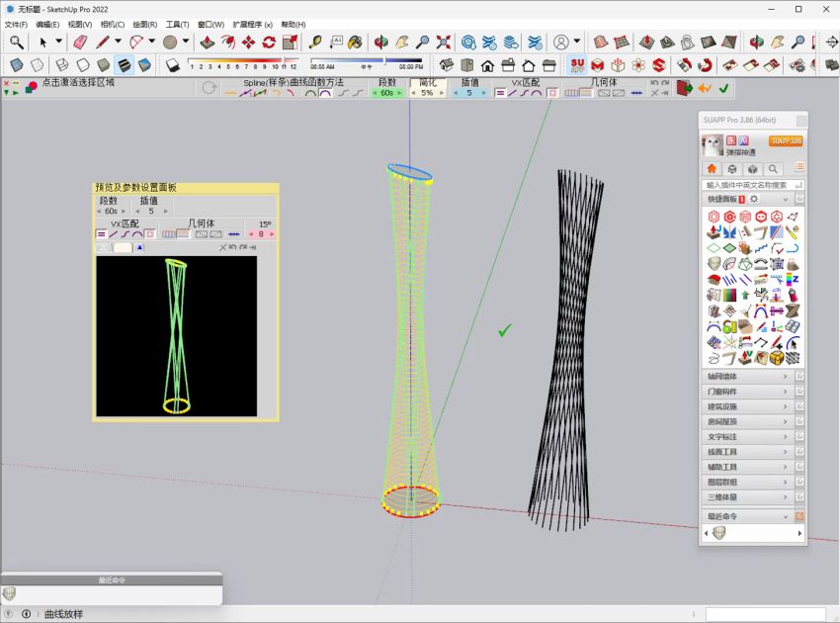
Task: Click the orange back-arrow check icon
Action: pyautogui.click(x=705, y=88)
